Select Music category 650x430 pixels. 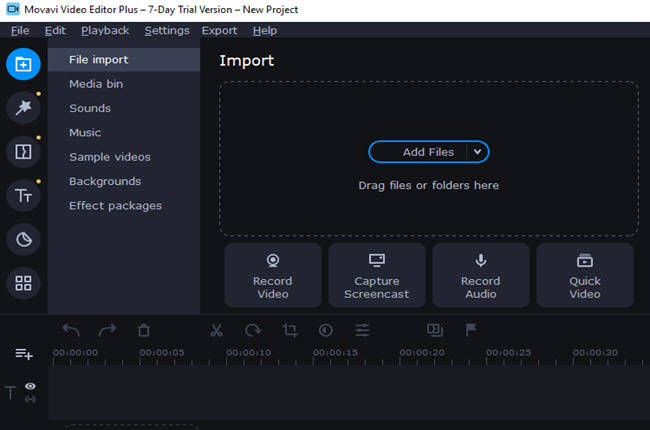click(124, 133)
